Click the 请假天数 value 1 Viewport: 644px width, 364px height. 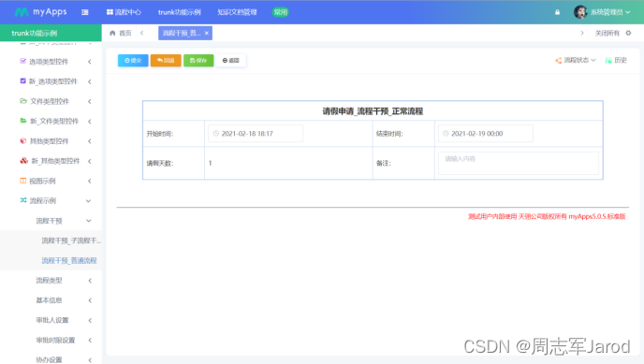click(210, 163)
